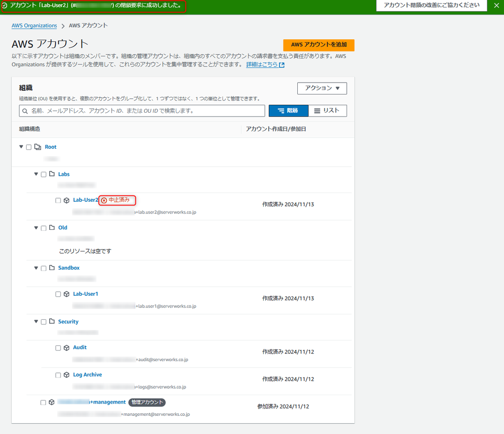Screen dimensions: 504x434
Task: Open the account closure feedback button
Action: (431, 5)
